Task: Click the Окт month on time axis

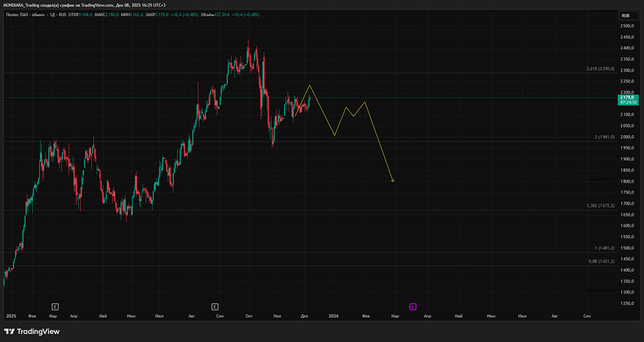Action: (x=249, y=316)
